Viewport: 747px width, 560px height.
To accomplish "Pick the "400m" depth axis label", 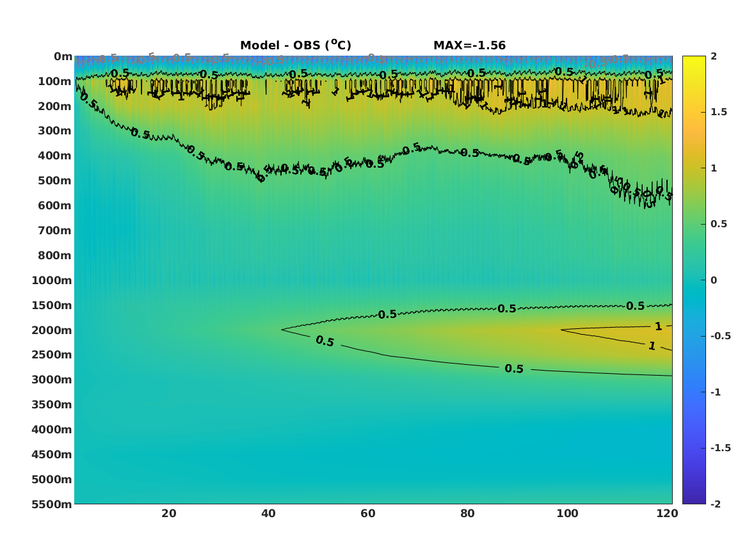I will [55, 156].
